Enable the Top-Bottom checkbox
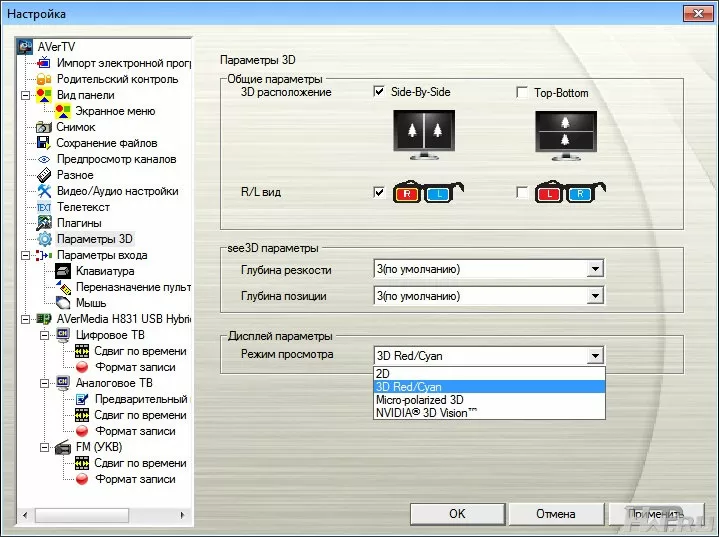The height and width of the screenshot is (537, 719). point(522,93)
